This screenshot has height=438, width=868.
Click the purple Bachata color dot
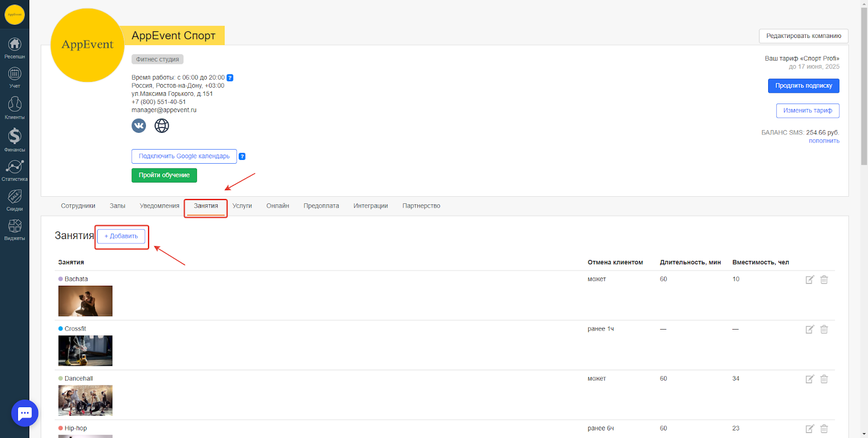[61, 279]
